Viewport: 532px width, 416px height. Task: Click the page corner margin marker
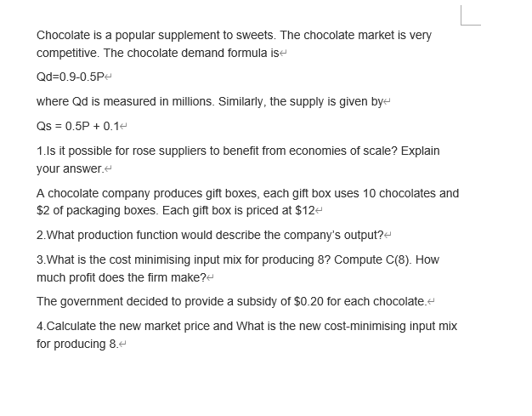pos(471,15)
